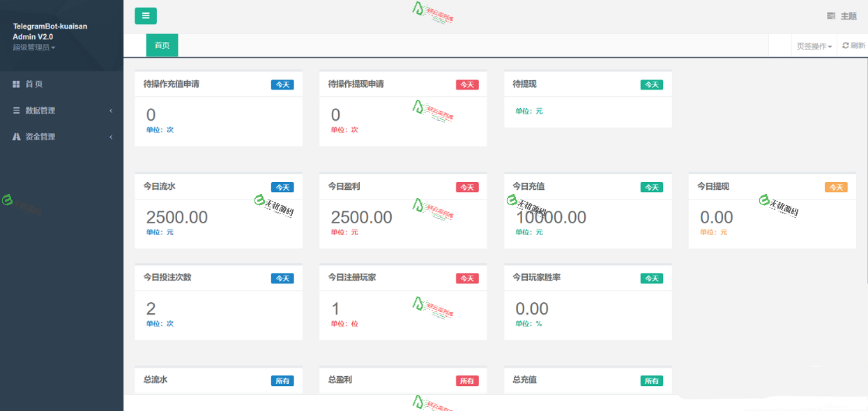
Task: Click the 今天 badge on 待操作充值申请 card
Action: coord(282,84)
